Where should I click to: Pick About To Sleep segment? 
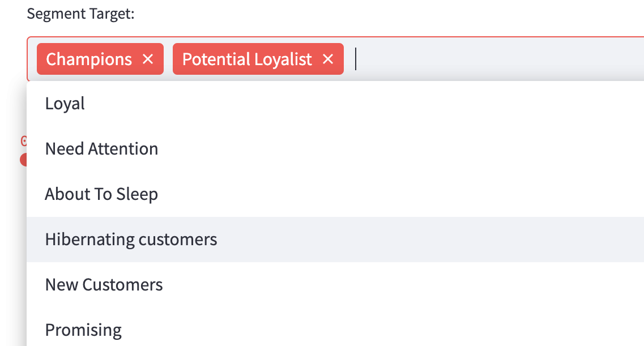101,194
